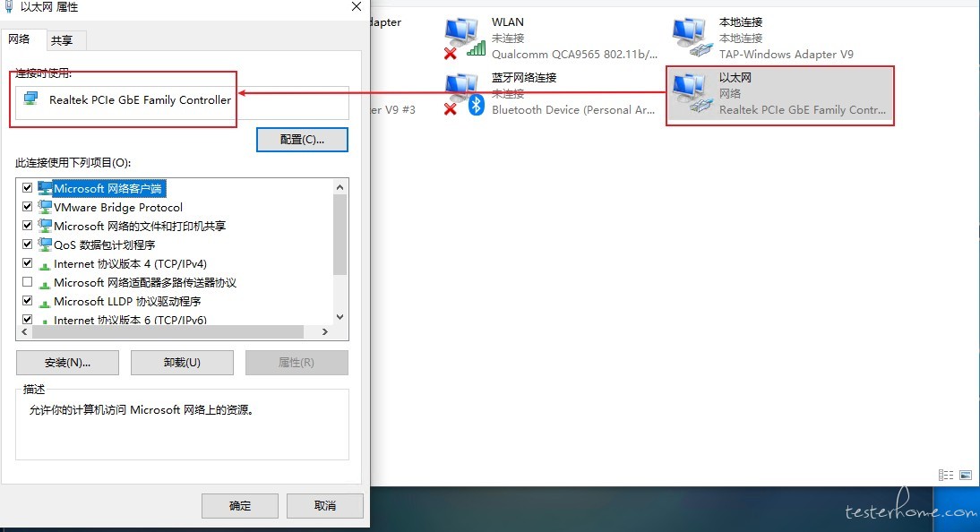Click the 安装(N)... button

(x=67, y=363)
